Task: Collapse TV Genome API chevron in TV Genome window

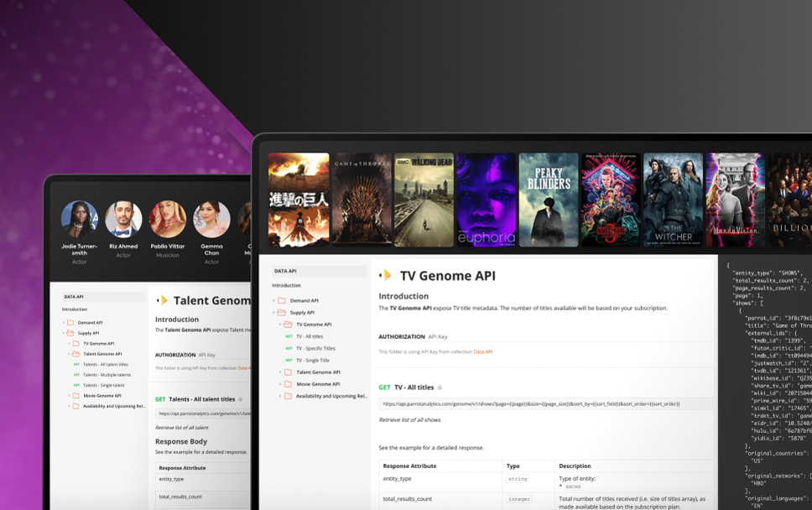Action: point(280,324)
